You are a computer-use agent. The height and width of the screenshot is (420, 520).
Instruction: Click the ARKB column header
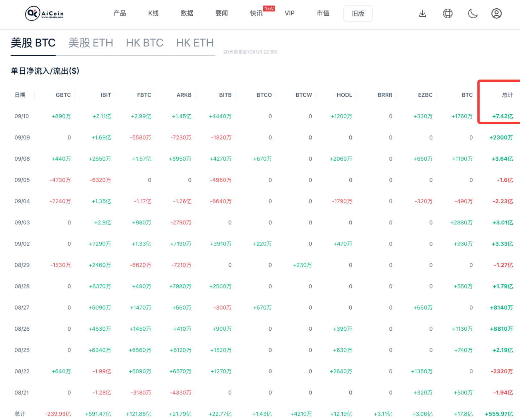(x=184, y=95)
